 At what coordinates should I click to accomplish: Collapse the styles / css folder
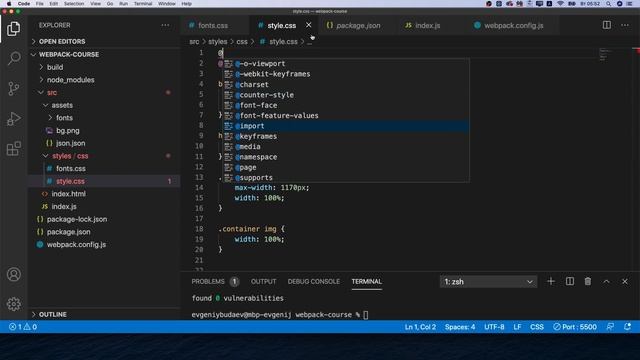(104, 156)
